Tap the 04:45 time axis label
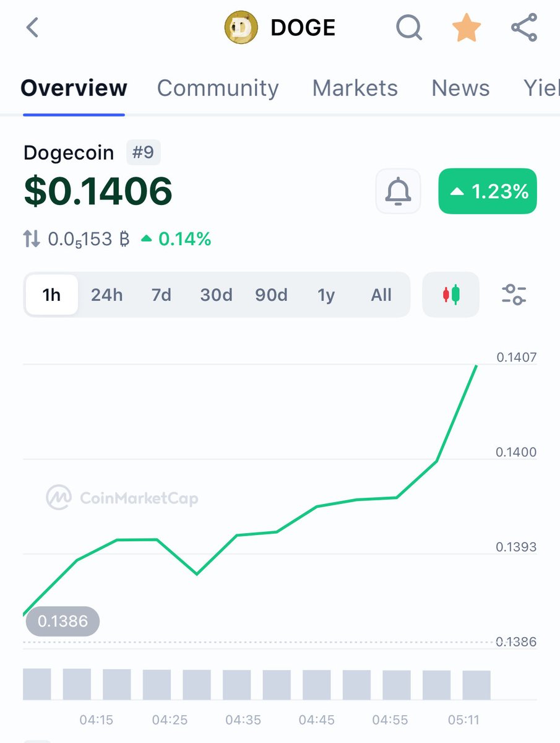The width and height of the screenshot is (560, 743). point(316,720)
